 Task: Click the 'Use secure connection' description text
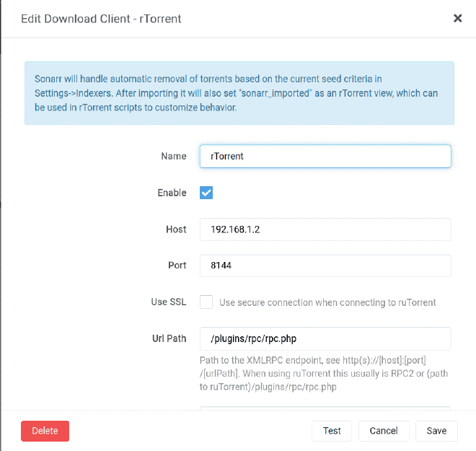[327, 302]
